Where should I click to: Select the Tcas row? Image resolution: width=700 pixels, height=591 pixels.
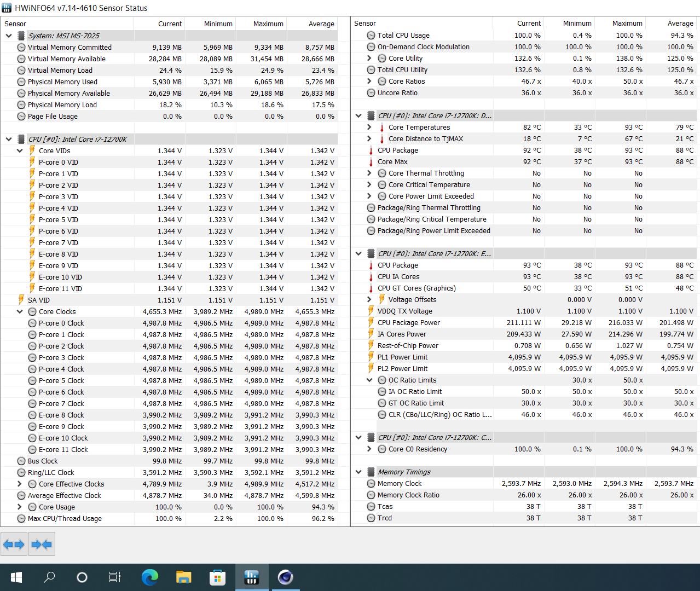tap(524, 506)
